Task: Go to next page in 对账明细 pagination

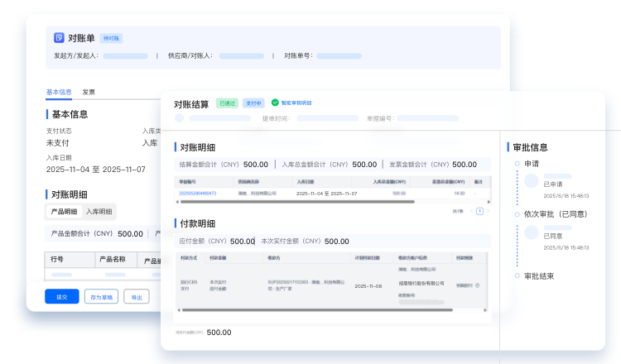Action: pos(487,211)
